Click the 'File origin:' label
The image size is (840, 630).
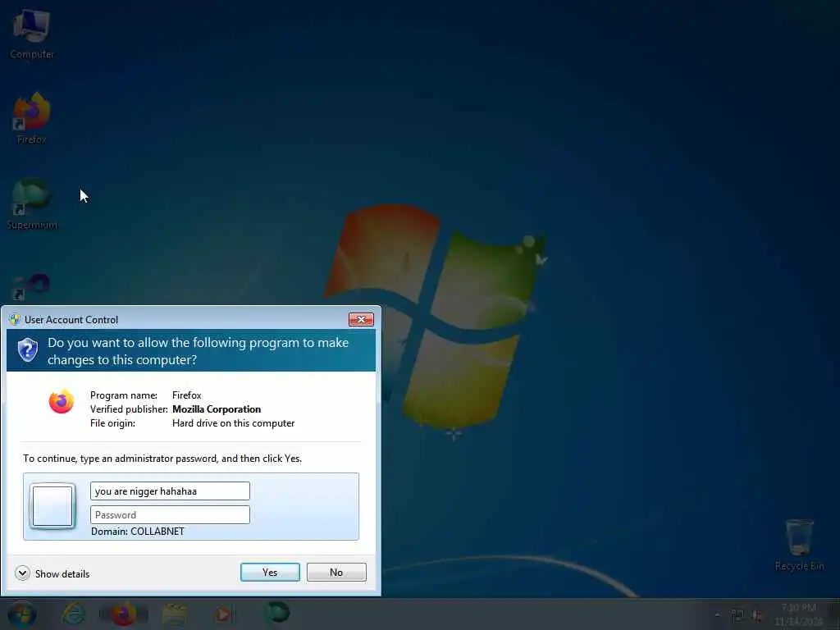(x=112, y=423)
